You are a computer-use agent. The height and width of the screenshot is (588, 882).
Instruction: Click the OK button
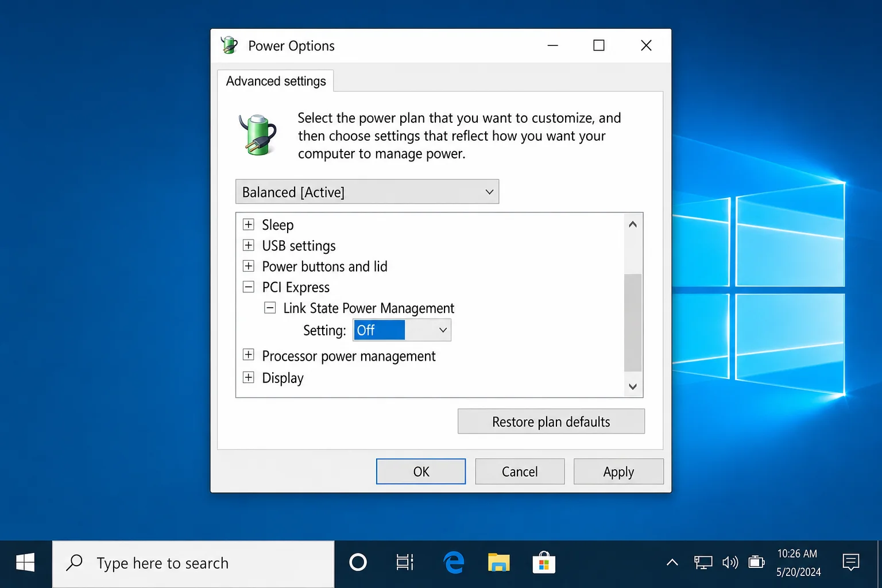coord(421,471)
